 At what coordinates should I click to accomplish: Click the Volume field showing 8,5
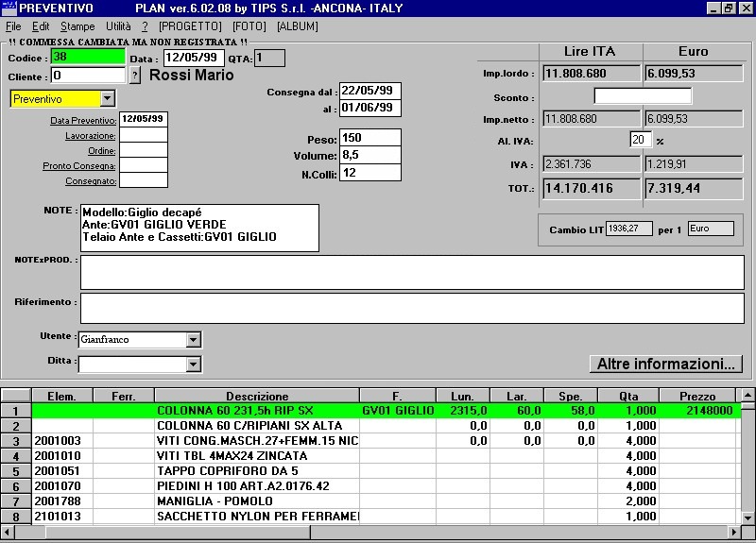point(369,155)
